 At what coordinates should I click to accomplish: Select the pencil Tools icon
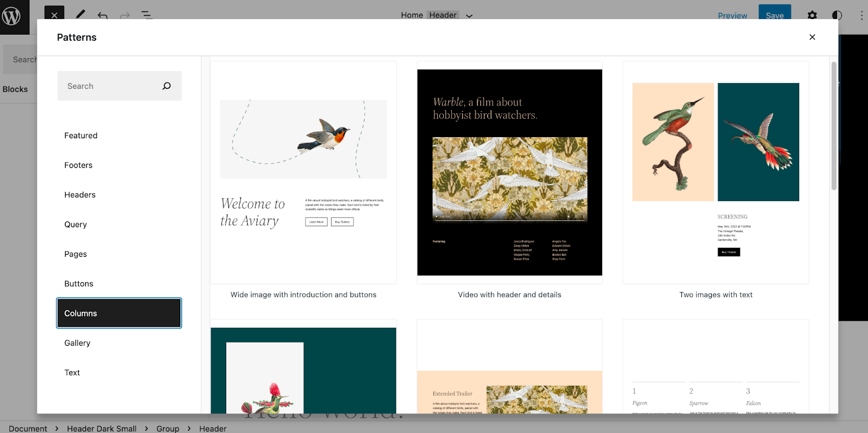tap(80, 15)
